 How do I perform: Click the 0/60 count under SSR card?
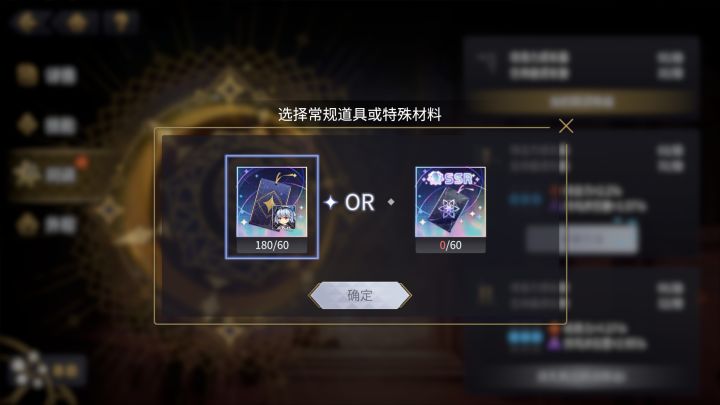(450, 245)
